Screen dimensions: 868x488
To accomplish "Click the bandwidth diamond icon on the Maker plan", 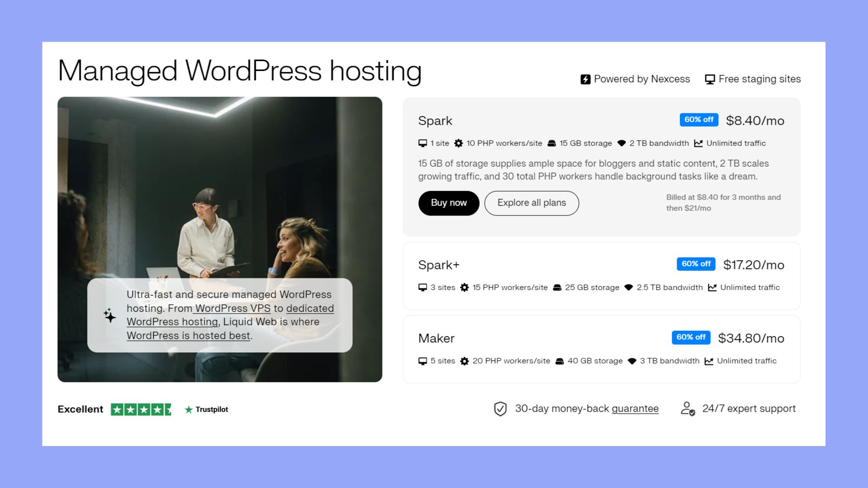I will click(x=632, y=361).
